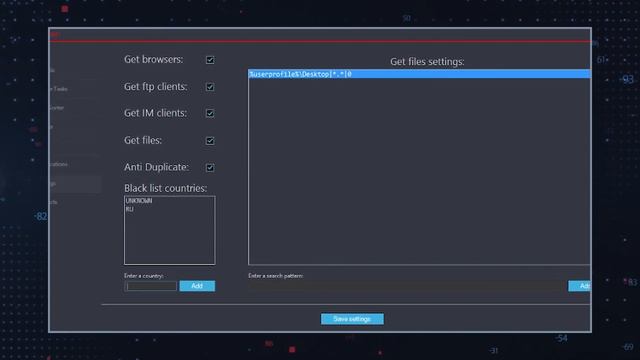Disable the Get IM clients checkbox
This screenshot has height=360, width=640.
tap(210, 113)
